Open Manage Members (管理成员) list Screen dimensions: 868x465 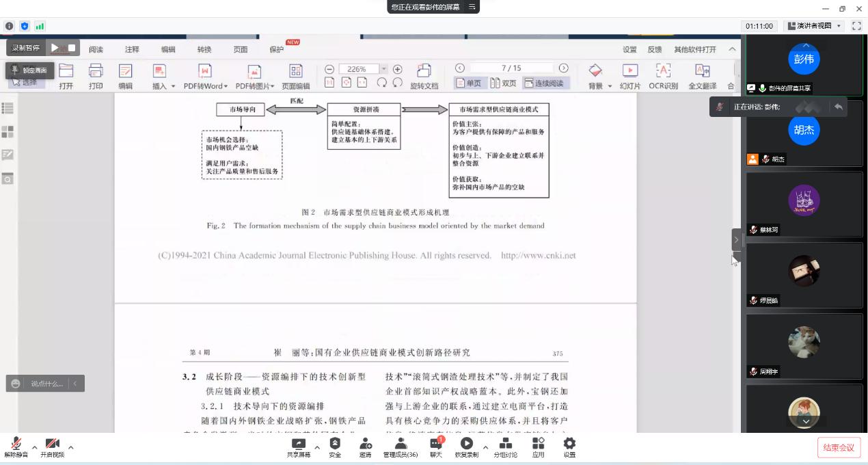tap(401, 444)
